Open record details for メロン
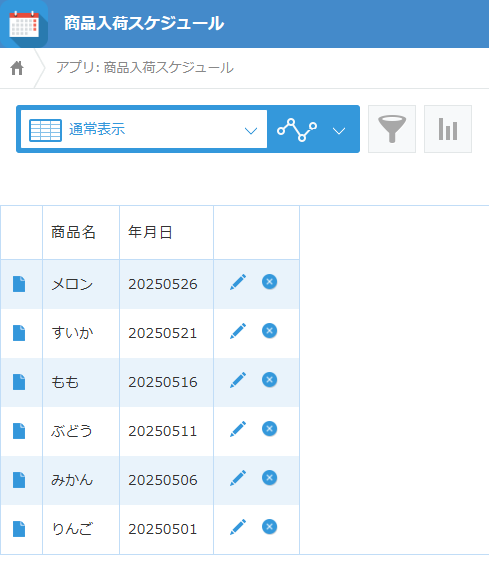Image resolution: width=489 pixels, height=586 pixels. tap(19, 284)
